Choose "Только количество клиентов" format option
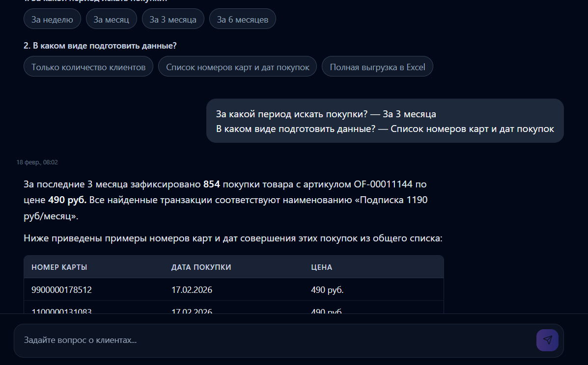The image size is (588, 365). pyautogui.click(x=88, y=67)
